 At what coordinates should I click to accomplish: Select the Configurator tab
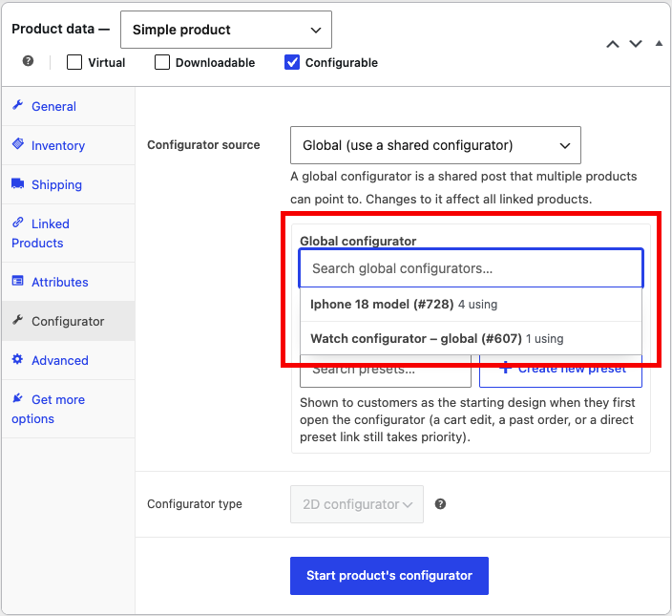click(68, 321)
